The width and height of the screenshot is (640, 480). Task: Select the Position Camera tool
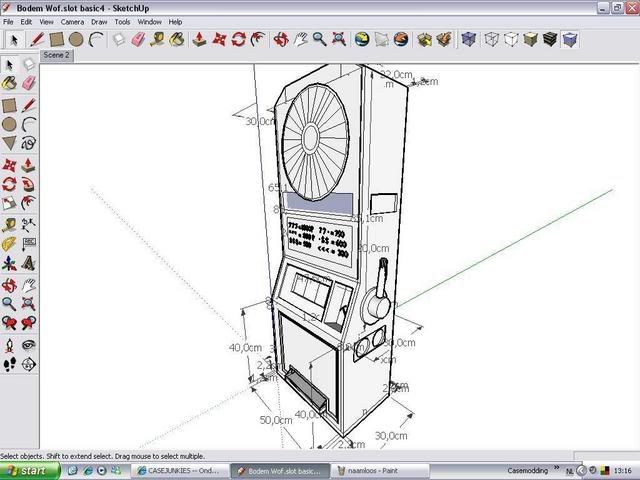click(9, 344)
